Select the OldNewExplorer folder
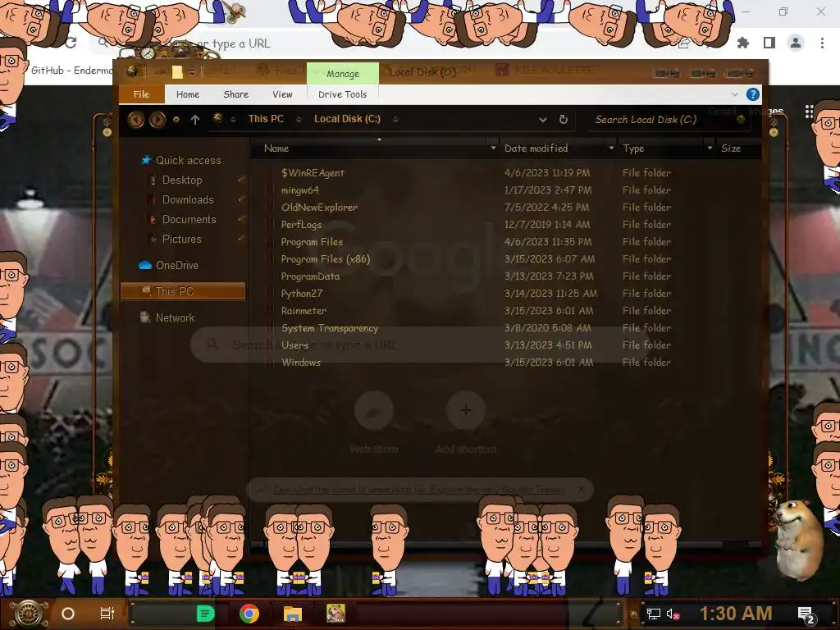Image resolution: width=840 pixels, height=630 pixels. 319,208
